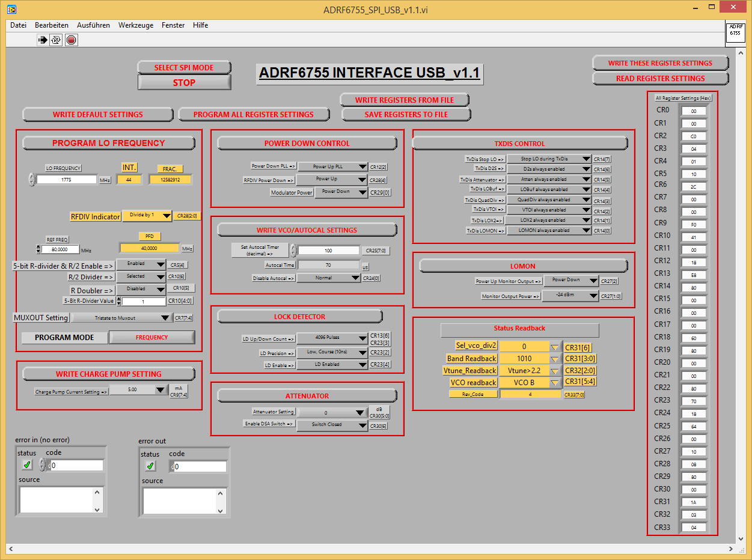The width and height of the screenshot is (752, 560).
Task: Open the Vtune_Readback dropdown
Action: click(531, 370)
